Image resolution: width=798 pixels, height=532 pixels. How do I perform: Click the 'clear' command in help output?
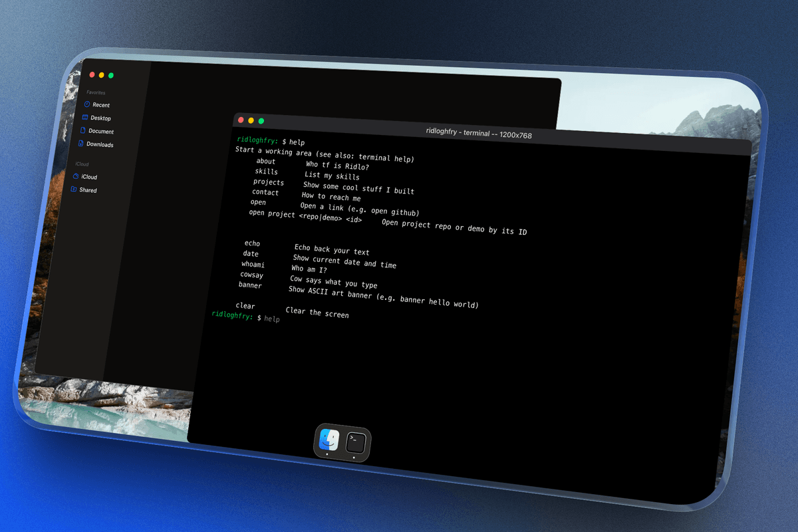coord(245,306)
